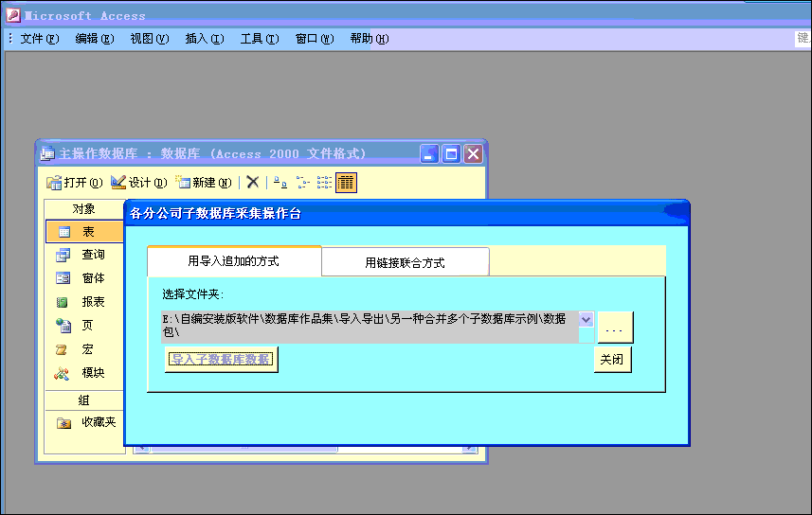Click the 新建(N) toolbar button
This screenshot has width=812, height=515.
[x=204, y=183]
